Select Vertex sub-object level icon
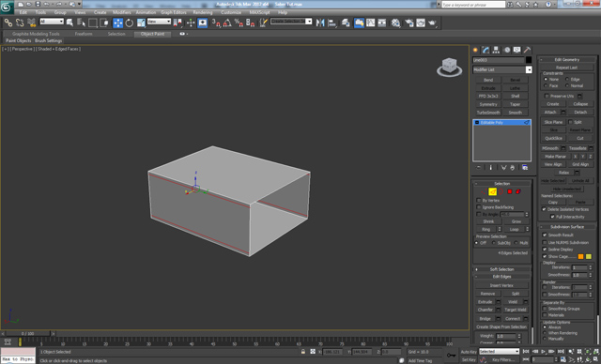The width and height of the screenshot is (601, 364). (x=484, y=191)
